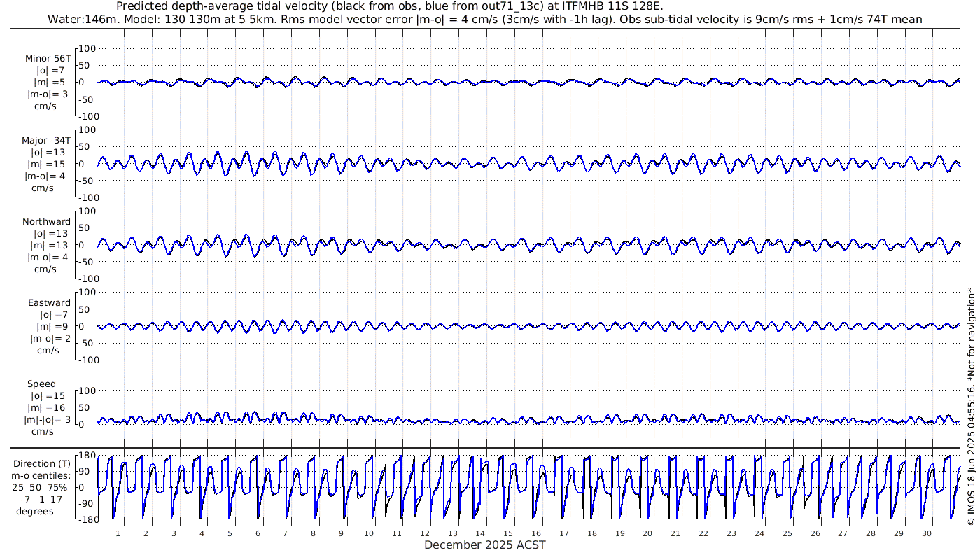Click the 'Eastward' panel label
The image size is (980, 560).
(49, 303)
